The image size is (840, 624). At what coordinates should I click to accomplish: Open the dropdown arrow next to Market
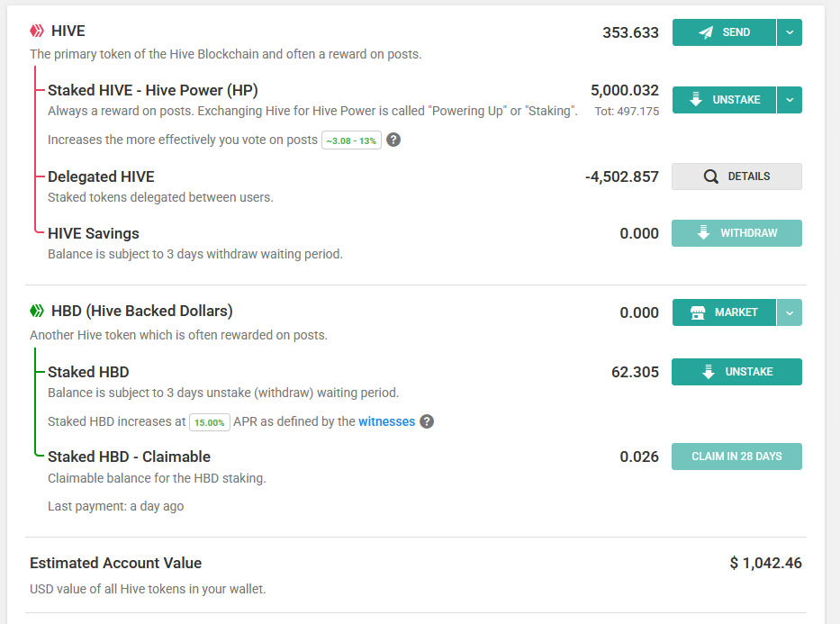tap(790, 312)
